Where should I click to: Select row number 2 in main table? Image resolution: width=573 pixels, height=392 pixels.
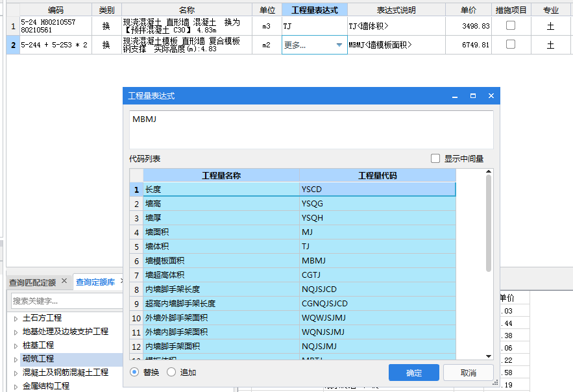click(x=13, y=45)
